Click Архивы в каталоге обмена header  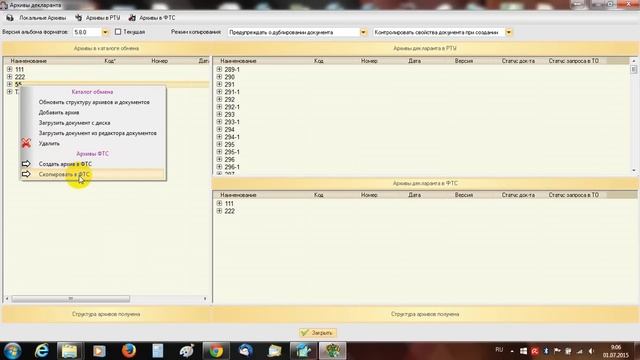point(106,48)
